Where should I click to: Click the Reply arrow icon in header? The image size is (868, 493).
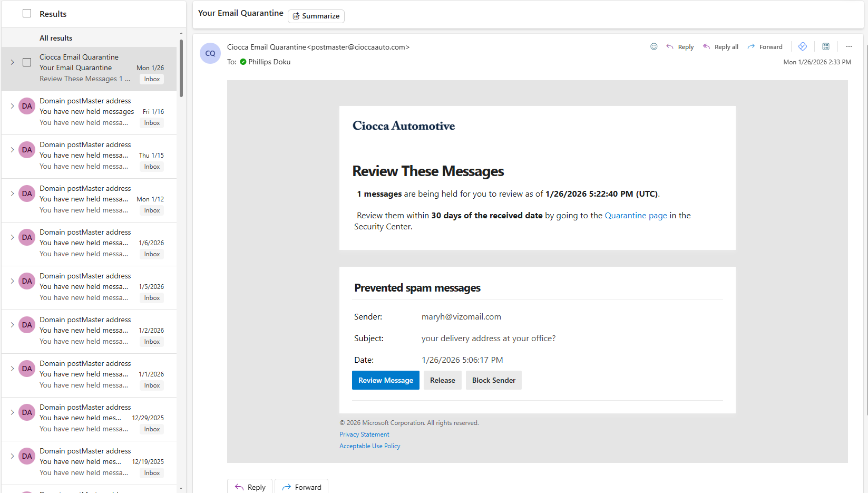pos(670,46)
